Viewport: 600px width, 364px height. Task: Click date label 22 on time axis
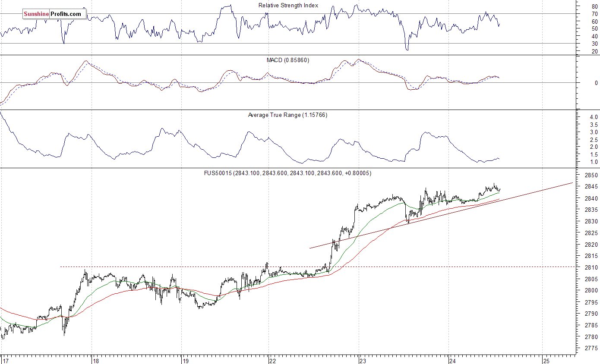click(x=273, y=361)
